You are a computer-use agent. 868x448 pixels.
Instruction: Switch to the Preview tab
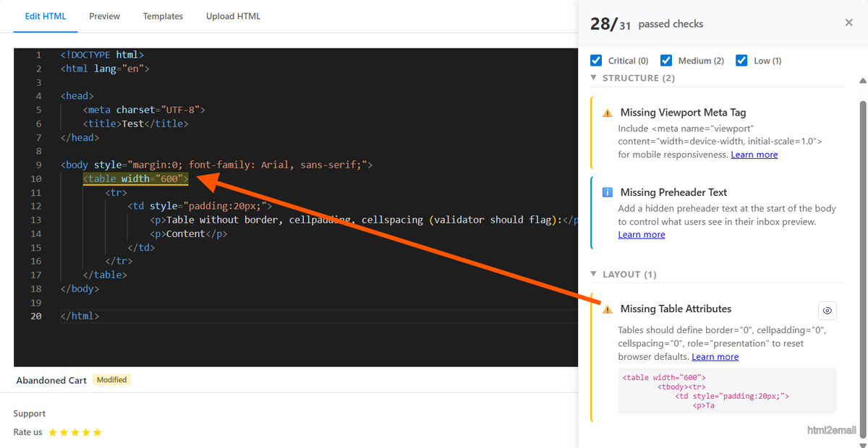pos(104,15)
